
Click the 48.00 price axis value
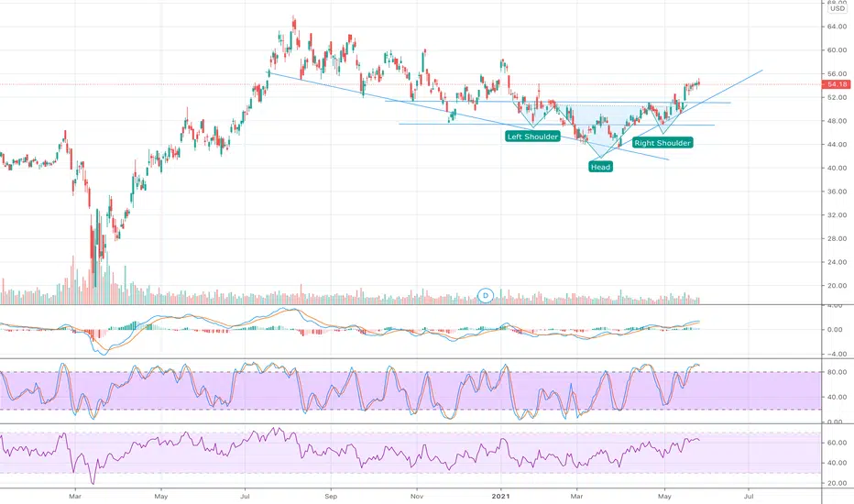coord(837,121)
